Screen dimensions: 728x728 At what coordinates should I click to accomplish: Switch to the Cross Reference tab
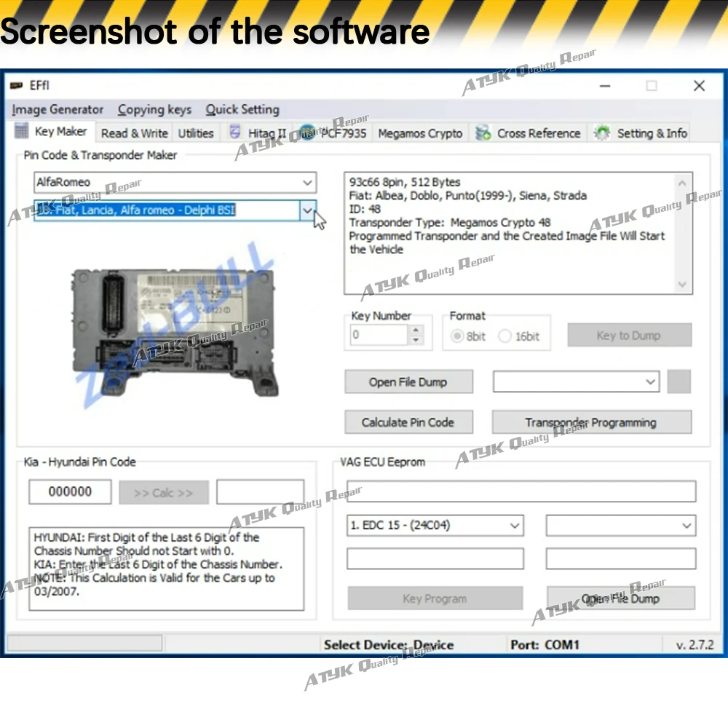[529, 133]
